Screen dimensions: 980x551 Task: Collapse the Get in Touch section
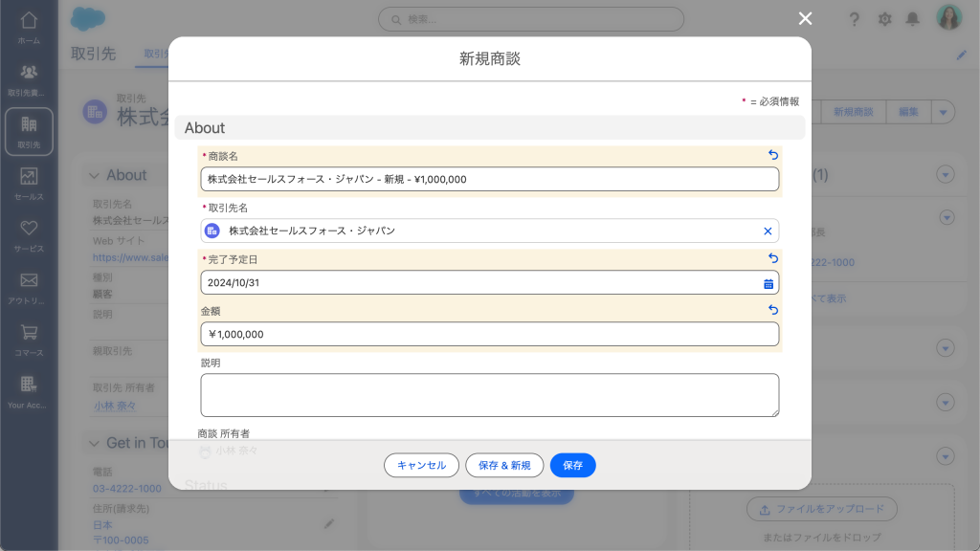coord(94,444)
